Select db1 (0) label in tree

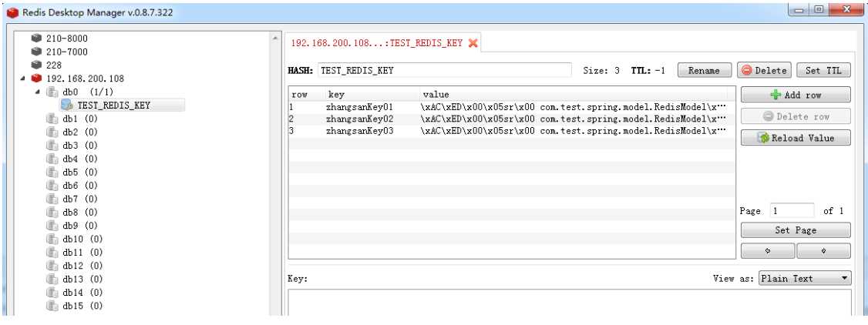(x=79, y=119)
